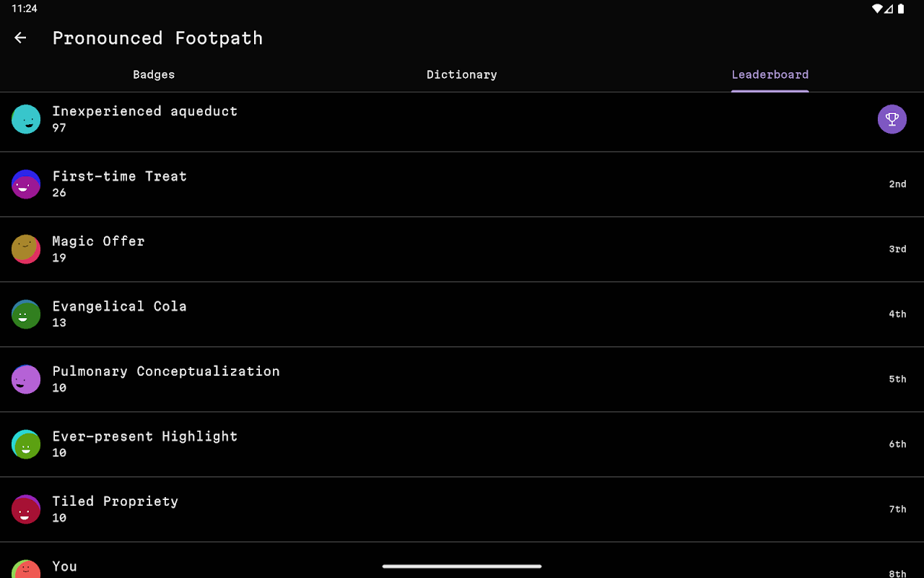
Task: Switch to the Badges tab
Action: click(154, 74)
